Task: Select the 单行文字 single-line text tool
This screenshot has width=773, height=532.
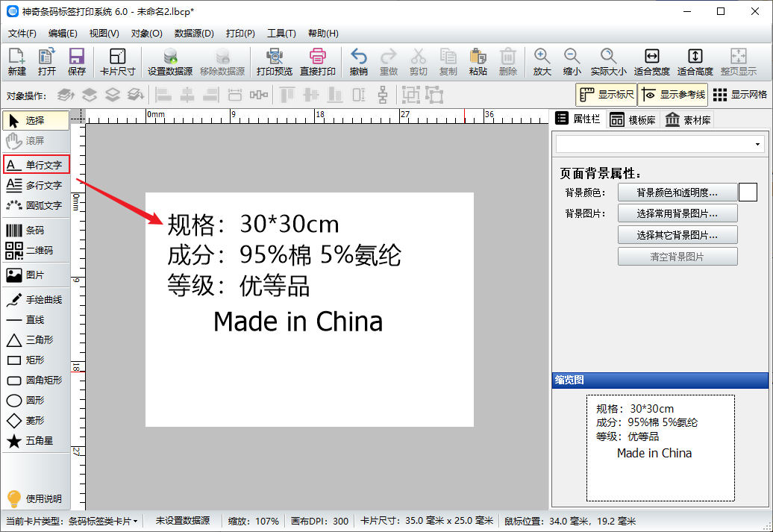Action: [37, 164]
